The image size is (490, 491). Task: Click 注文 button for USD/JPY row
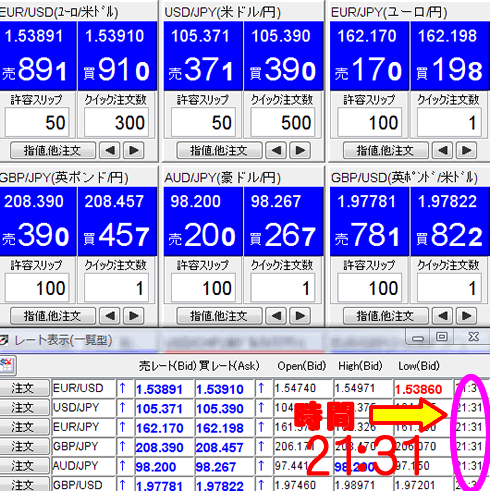click(24, 408)
